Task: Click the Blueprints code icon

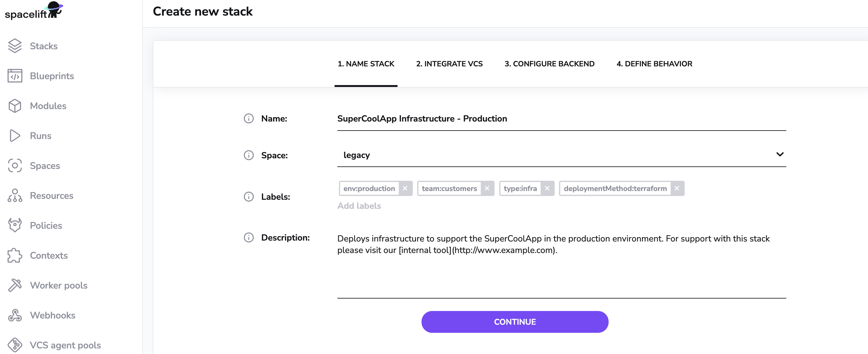Action: pyautogui.click(x=15, y=76)
